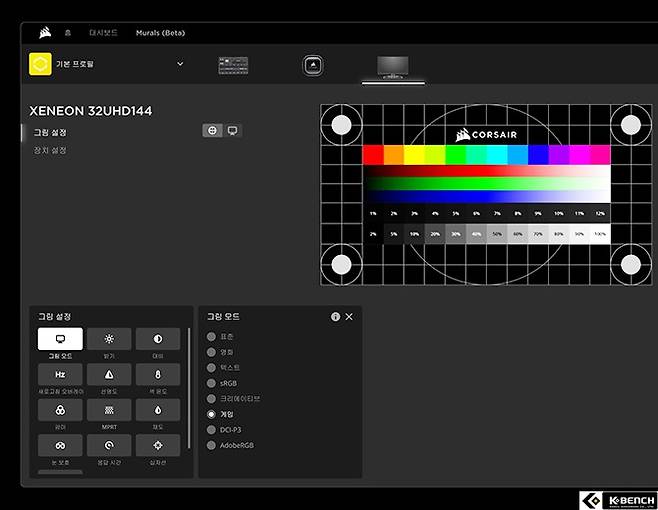Open the Color Temperature thermometer tile
This screenshot has height=510, width=658.
point(158,375)
